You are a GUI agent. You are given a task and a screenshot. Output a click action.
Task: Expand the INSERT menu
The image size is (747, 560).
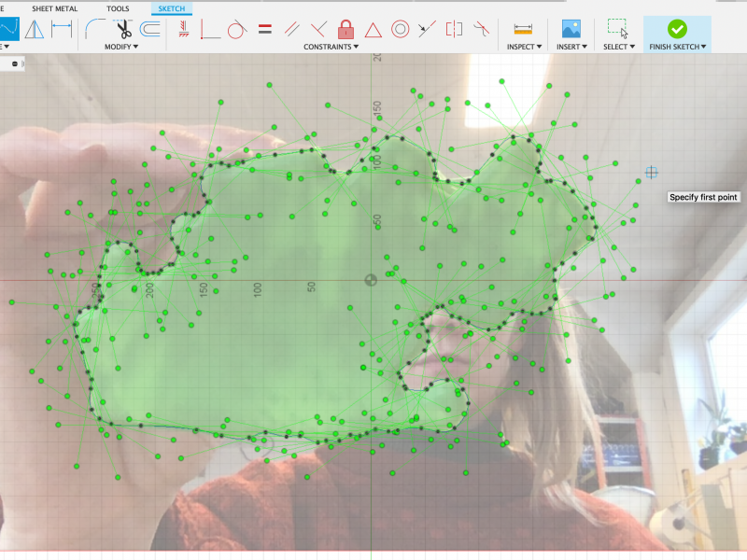(571, 47)
